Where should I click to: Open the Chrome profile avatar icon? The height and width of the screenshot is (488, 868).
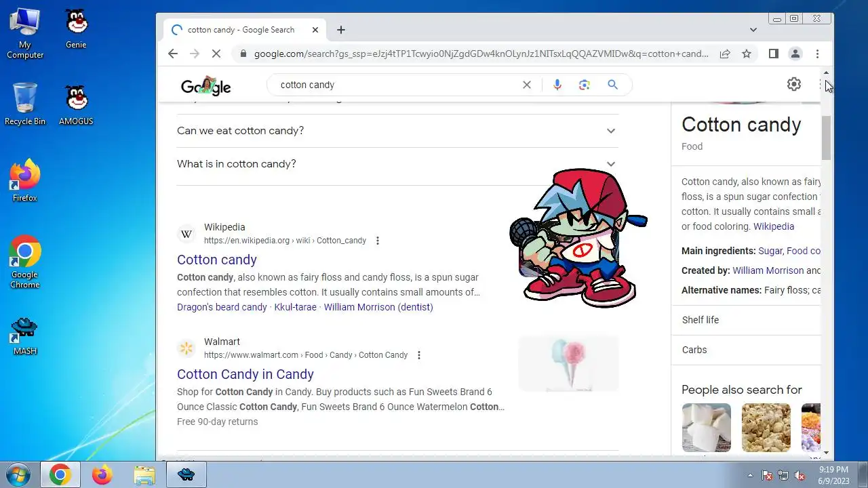(795, 54)
